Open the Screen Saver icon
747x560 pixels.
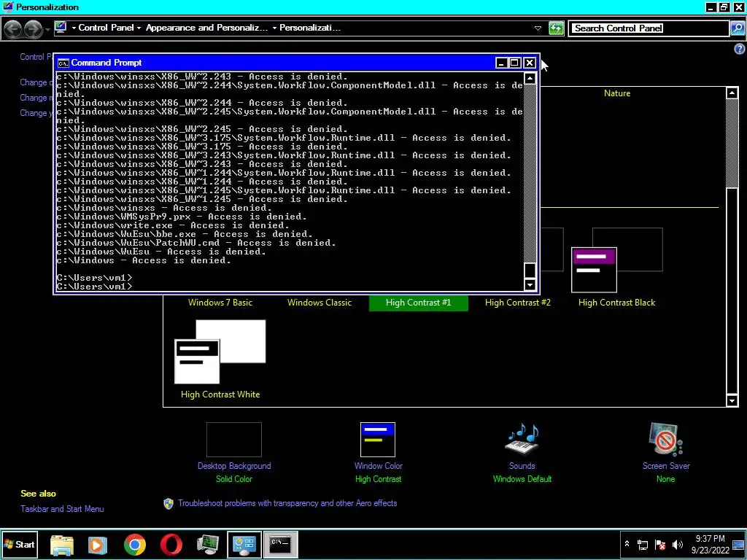pos(665,440)
